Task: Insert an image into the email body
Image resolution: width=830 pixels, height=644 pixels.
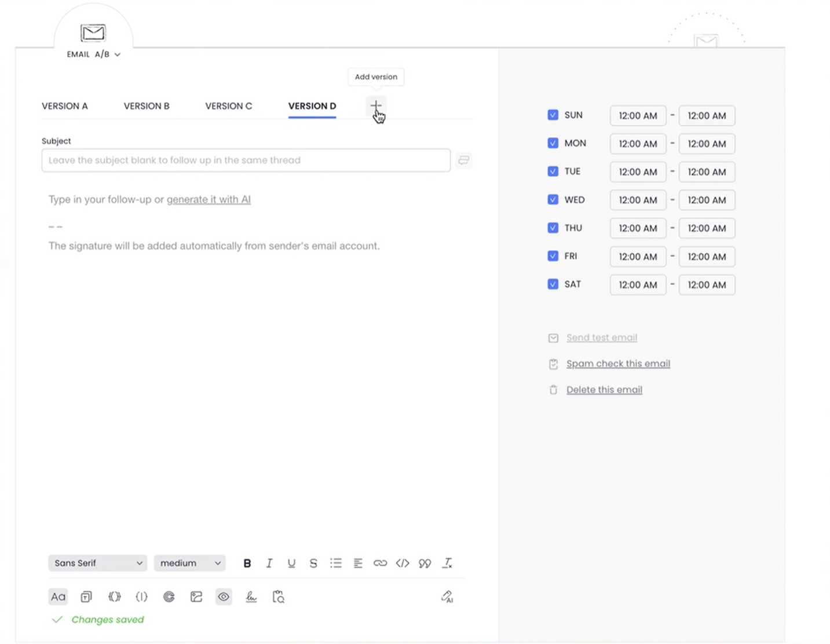Action: click(196, 597)
